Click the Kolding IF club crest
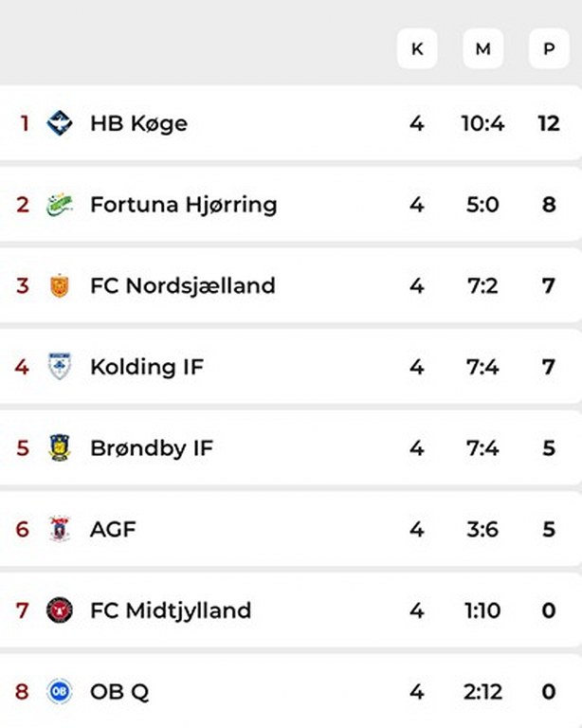Image resolution: width=582 pixels, height=728 pixels. point(60,367)
